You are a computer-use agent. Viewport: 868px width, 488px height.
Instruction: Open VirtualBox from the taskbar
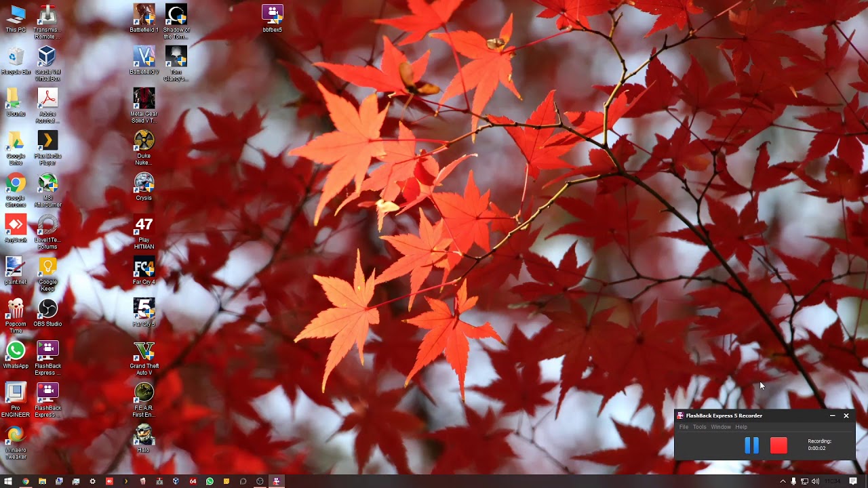(176, 481)
